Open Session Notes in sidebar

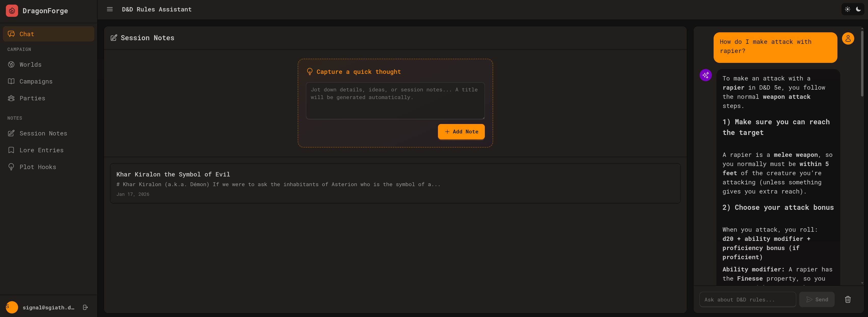[43, 133]
